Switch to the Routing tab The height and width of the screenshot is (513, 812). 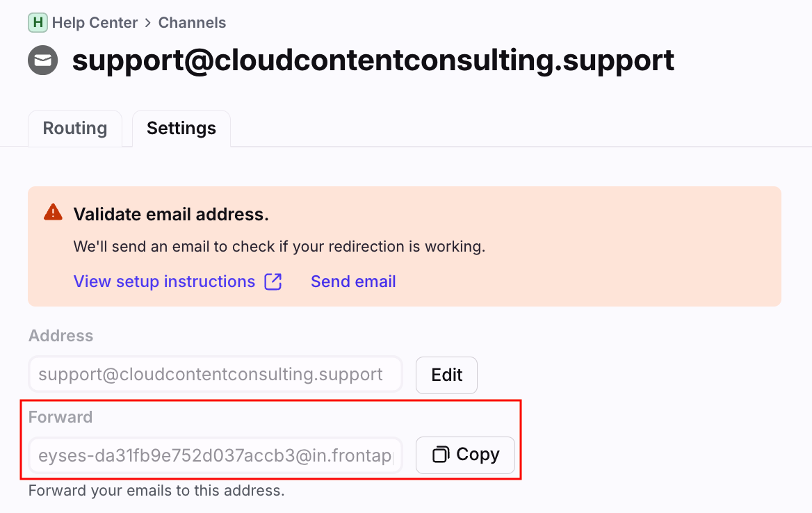(75, 129)
